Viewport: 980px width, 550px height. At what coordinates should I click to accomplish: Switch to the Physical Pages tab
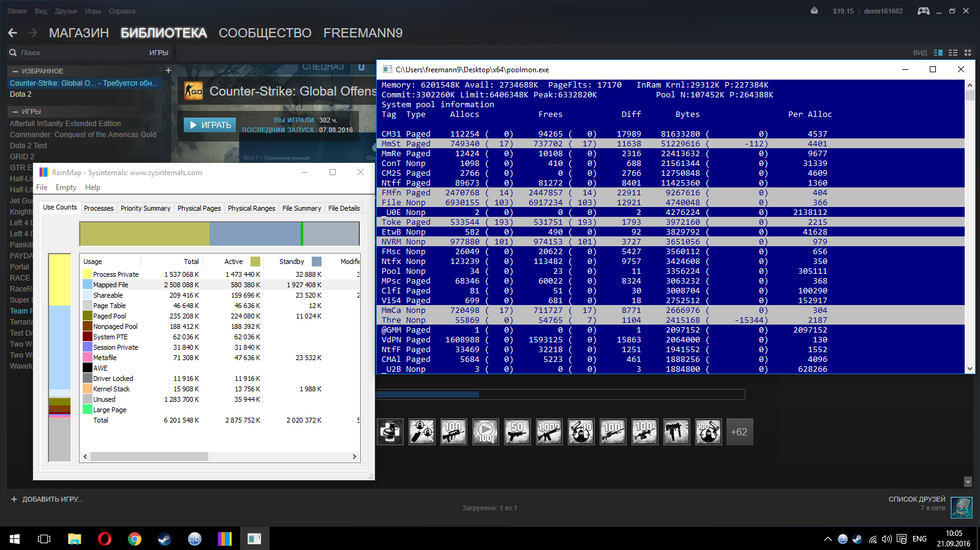[x=199, y=208]
